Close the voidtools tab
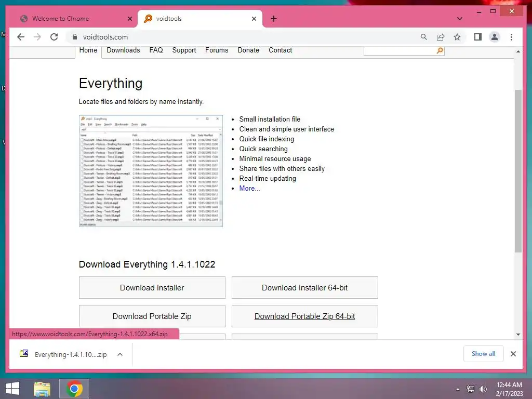Image resolution: width=532 pixels, height=399 pixels. [x=254, y=19]
